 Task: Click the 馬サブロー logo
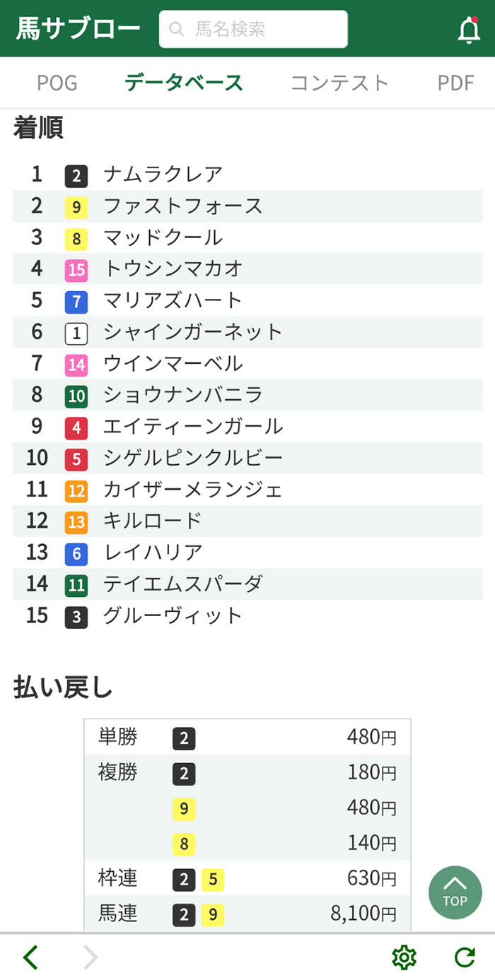(78, 29)
